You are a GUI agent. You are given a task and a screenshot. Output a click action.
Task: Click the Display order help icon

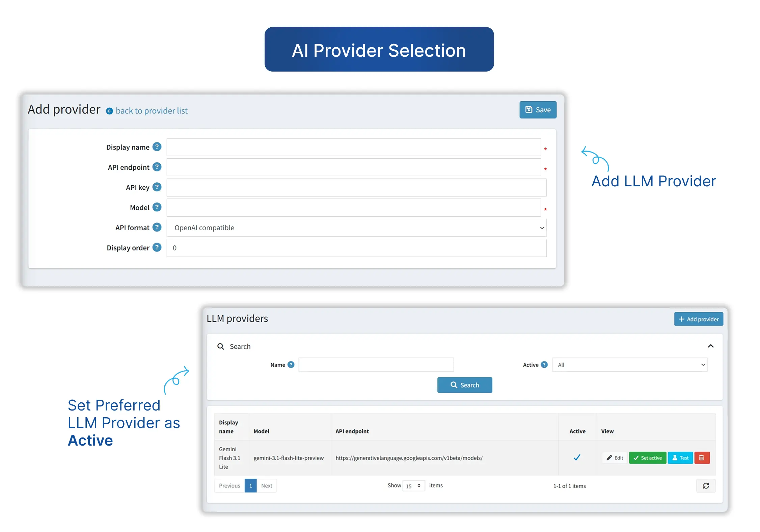click(157, 247)
